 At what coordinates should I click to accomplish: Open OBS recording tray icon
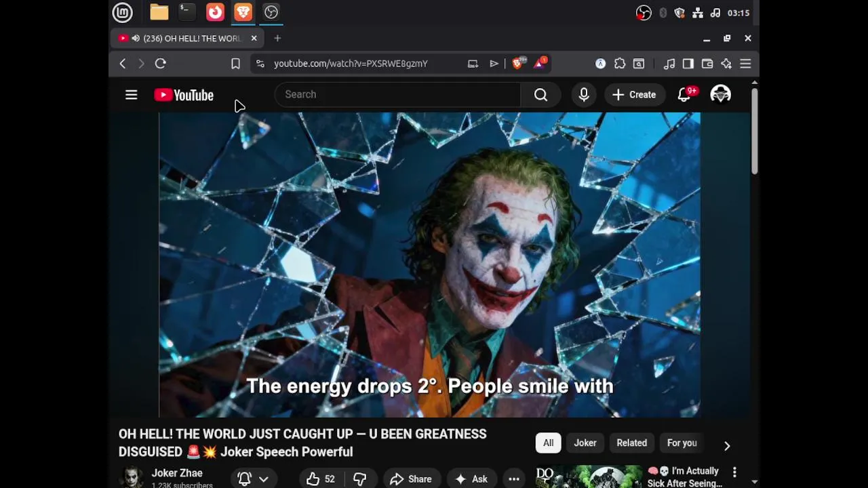pos(644,13)
